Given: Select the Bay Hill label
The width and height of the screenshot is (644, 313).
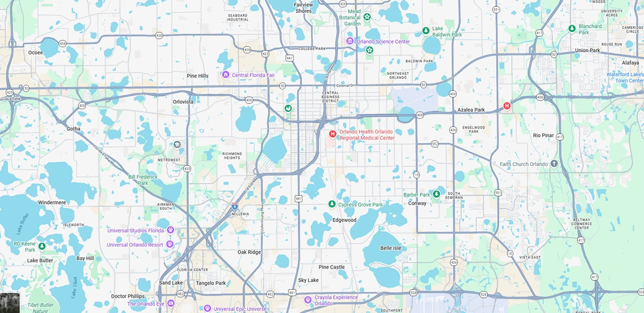Looking at the screenshot, I should pos(85,258).
